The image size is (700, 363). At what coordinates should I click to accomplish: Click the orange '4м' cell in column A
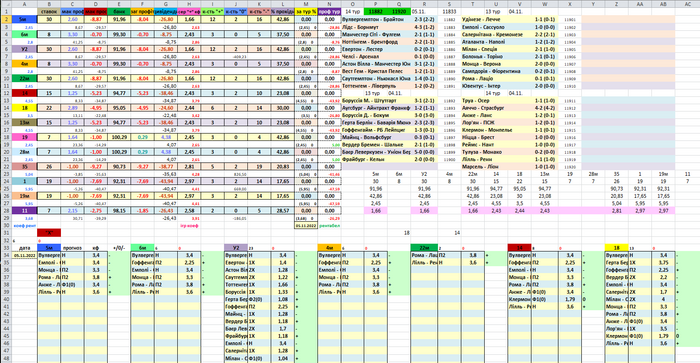(25, 63)
